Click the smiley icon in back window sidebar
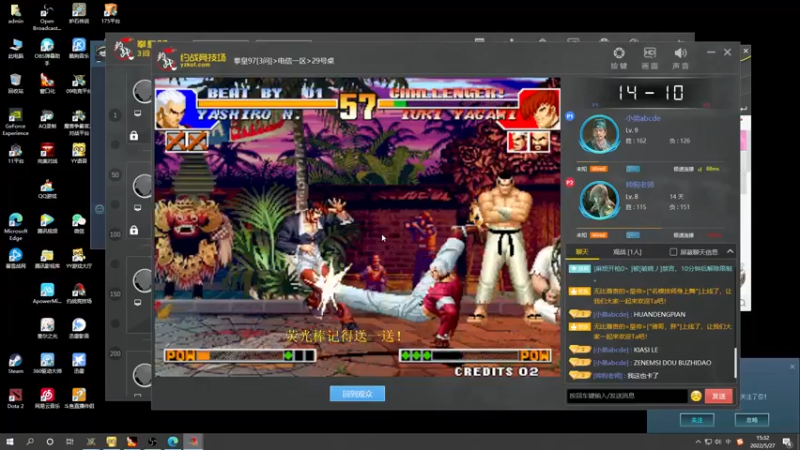Screen dimensions: 800x450 (99, 209)
